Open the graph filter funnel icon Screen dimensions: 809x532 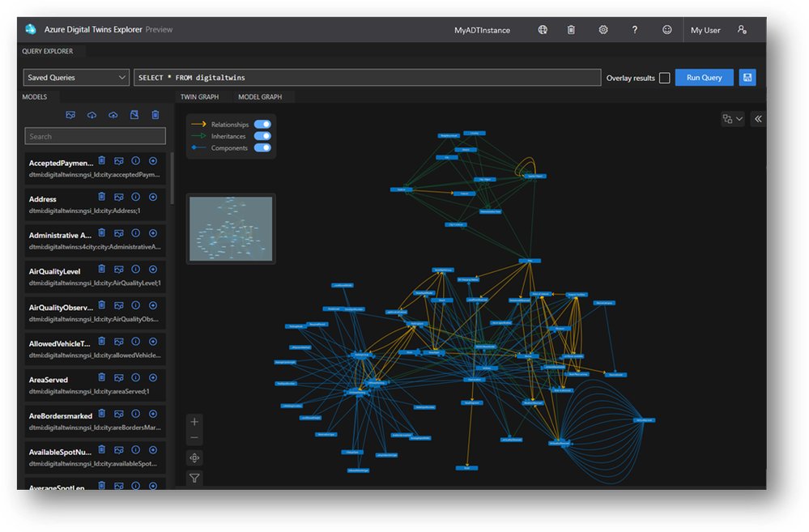click(194, 478)
